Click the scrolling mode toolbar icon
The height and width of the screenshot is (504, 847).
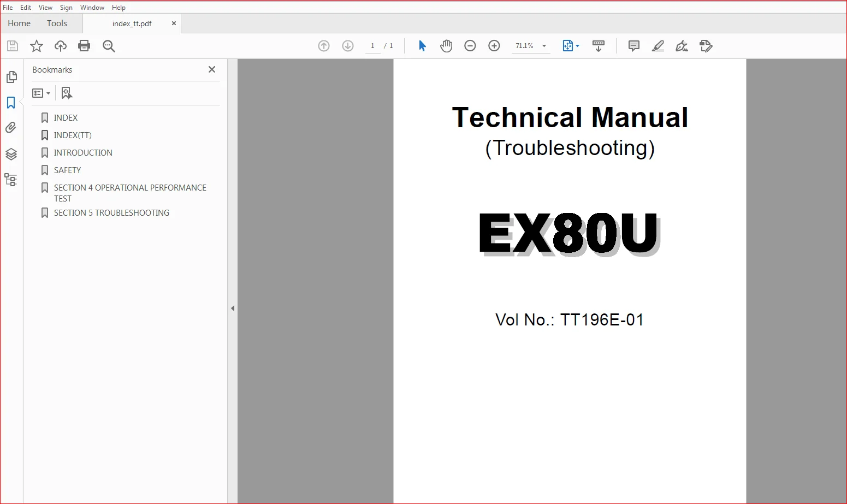[x=599, y=46]
